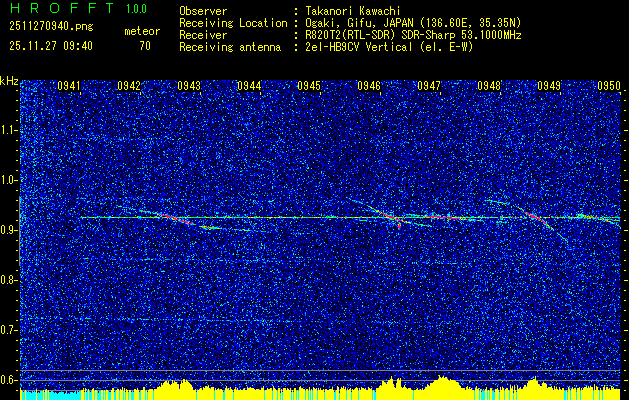
Task: Click the 0944 time marker
Action: point(249,86)
